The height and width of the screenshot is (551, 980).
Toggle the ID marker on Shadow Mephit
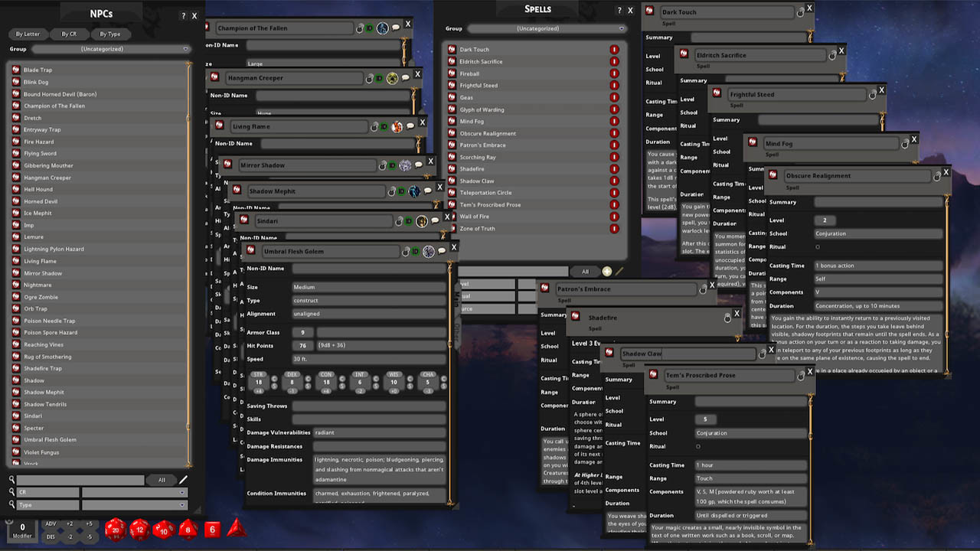pyautogui.click(x=402, y=191)
